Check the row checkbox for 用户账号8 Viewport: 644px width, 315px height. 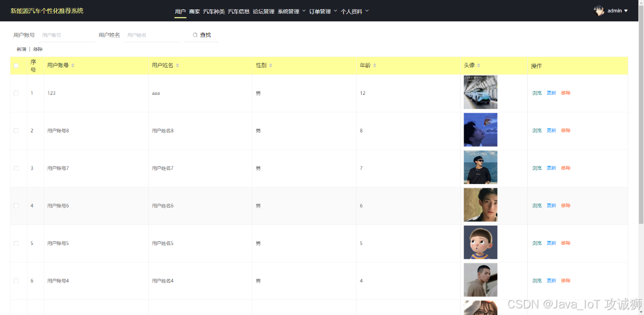pos(16,130)
